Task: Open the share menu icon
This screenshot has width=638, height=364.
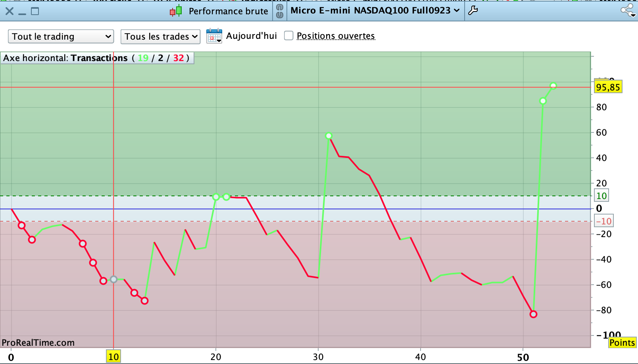Action: (628, 10)
